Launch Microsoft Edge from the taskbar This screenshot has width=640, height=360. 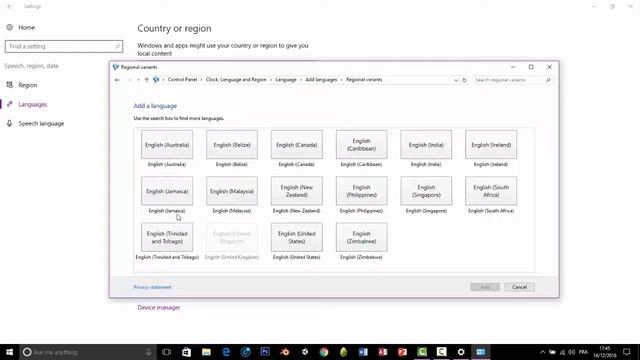coord(226,352)
